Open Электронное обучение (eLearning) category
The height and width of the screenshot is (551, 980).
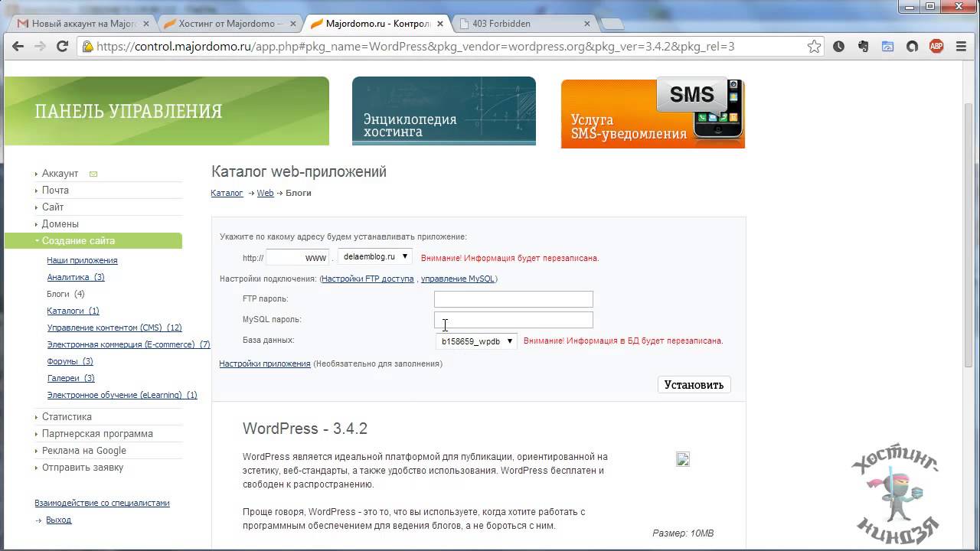(122, 396)
